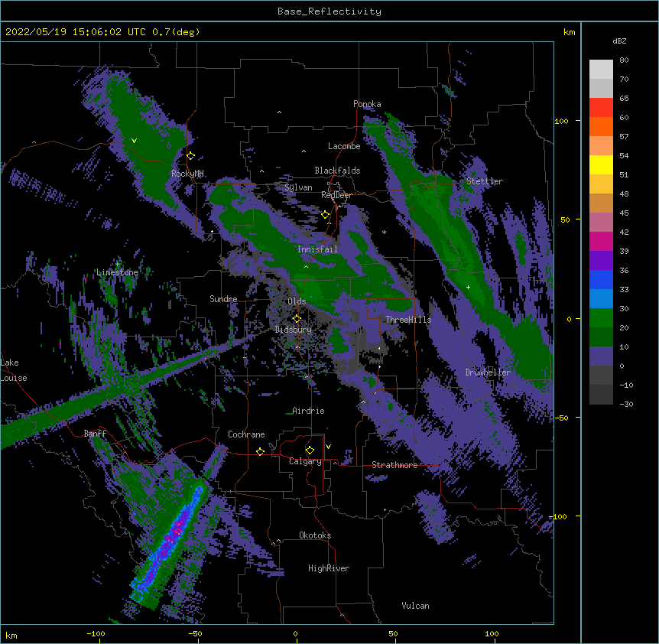This screenshot has width=659, height=644.
Task: Click the Airdrie city label
Action: (x=308, y=411)
